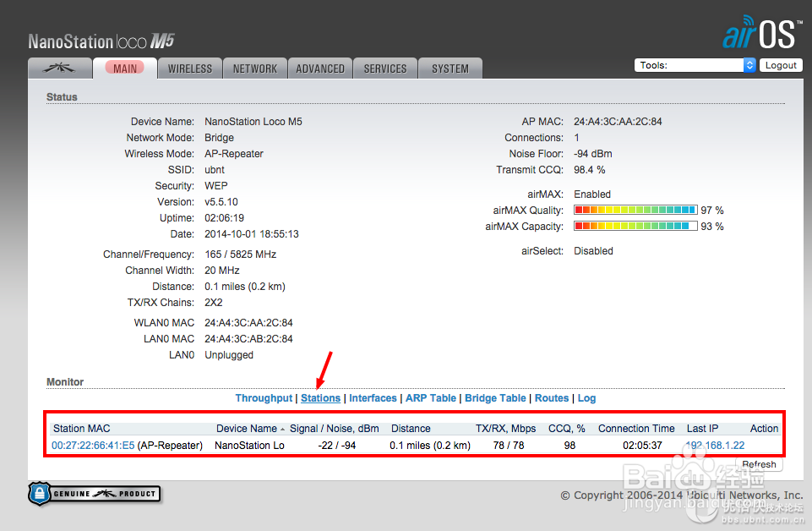Open the WIRELESS tab

(190, 68)
